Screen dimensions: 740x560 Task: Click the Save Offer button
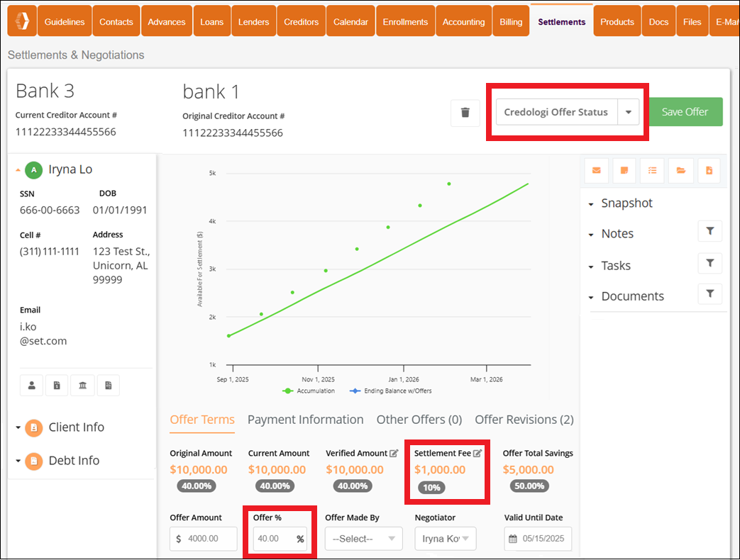coord(685,112)
